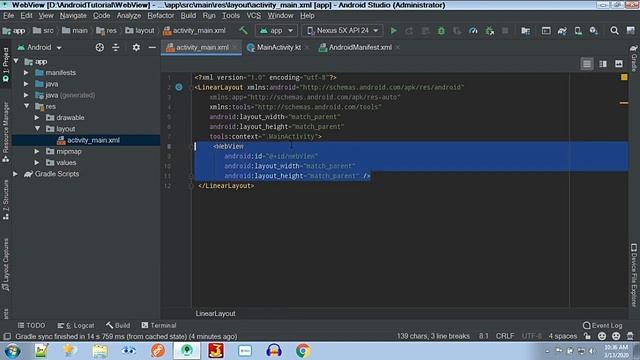Open Project panel settings gear

[x=136, y=47]
